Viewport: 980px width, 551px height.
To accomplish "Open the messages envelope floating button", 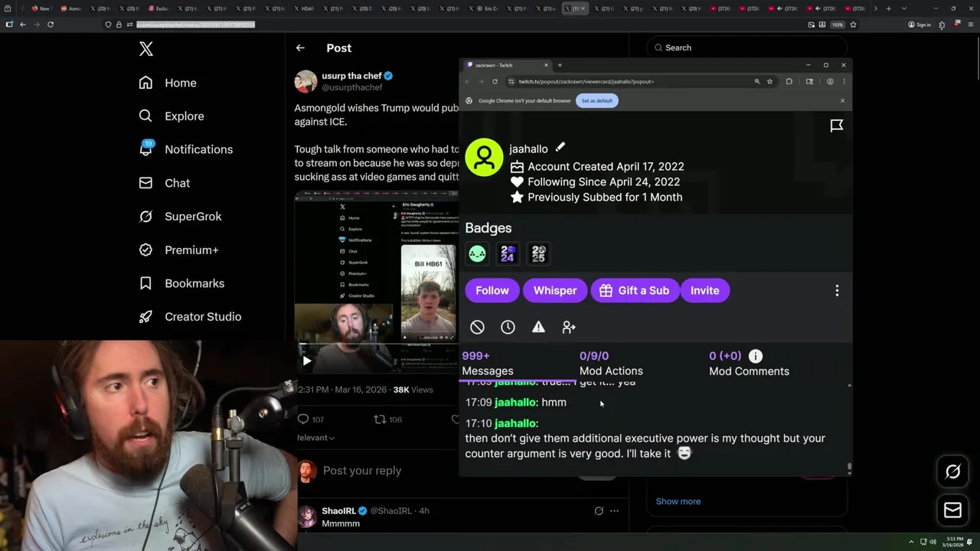I will point(952,510).
